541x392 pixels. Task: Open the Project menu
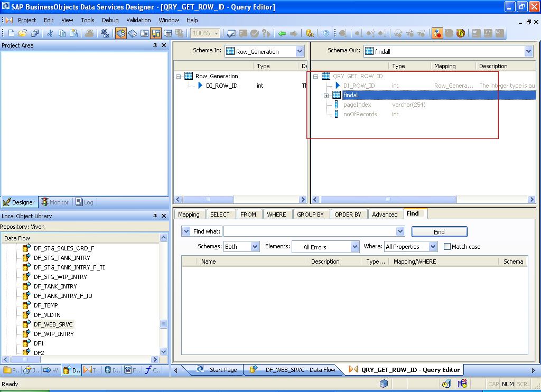pos(27,20)
